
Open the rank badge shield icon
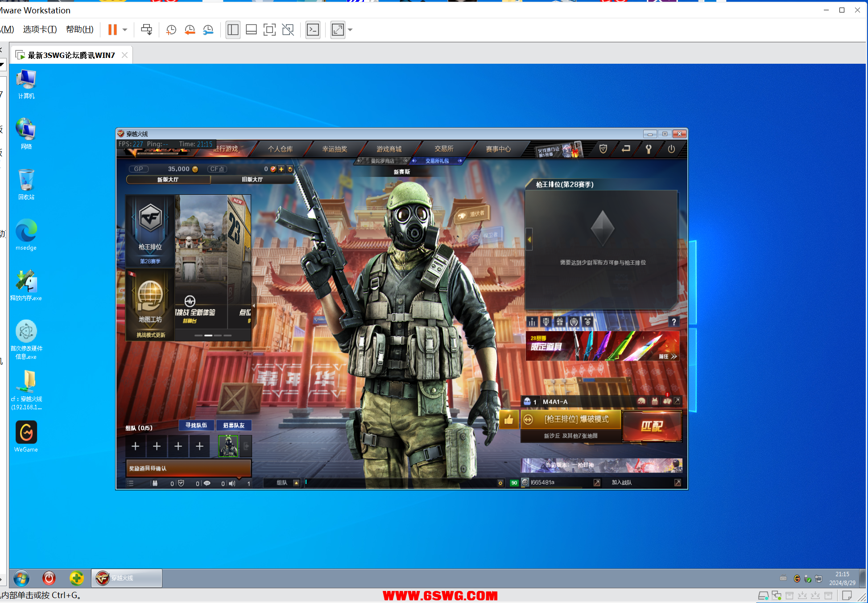(546, 322)
